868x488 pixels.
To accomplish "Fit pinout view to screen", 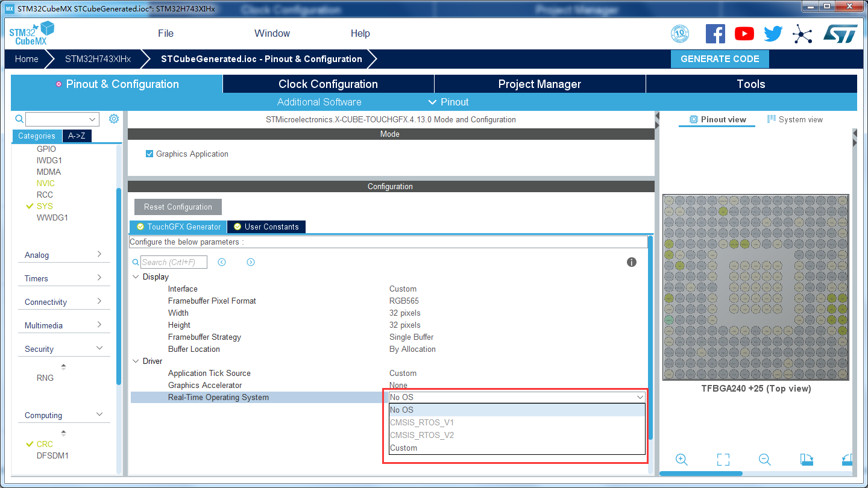I will pos(723,459).
